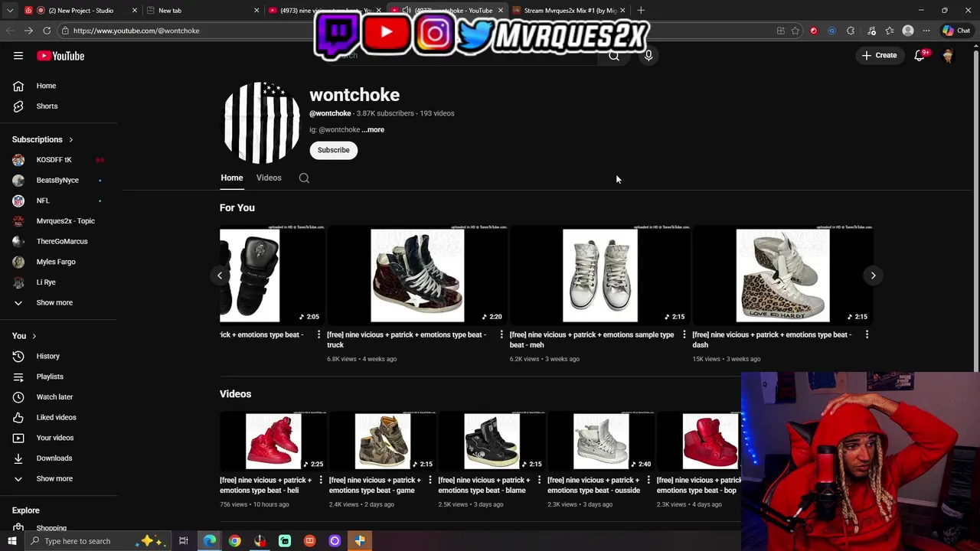Switch to the New tab browser tab
Screen dimensions: 980x551
pyautogui.click(x=203, y=11)
